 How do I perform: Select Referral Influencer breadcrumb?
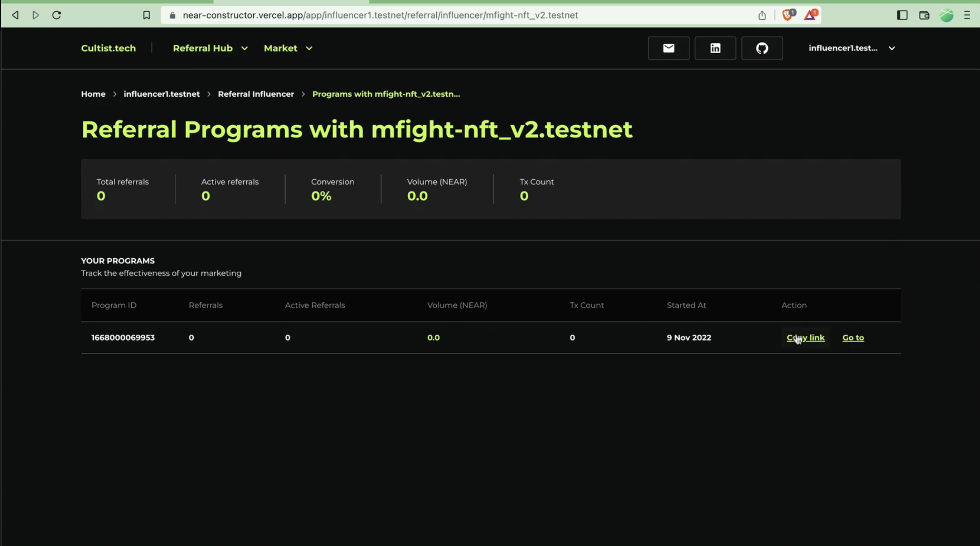coord(256,94)
